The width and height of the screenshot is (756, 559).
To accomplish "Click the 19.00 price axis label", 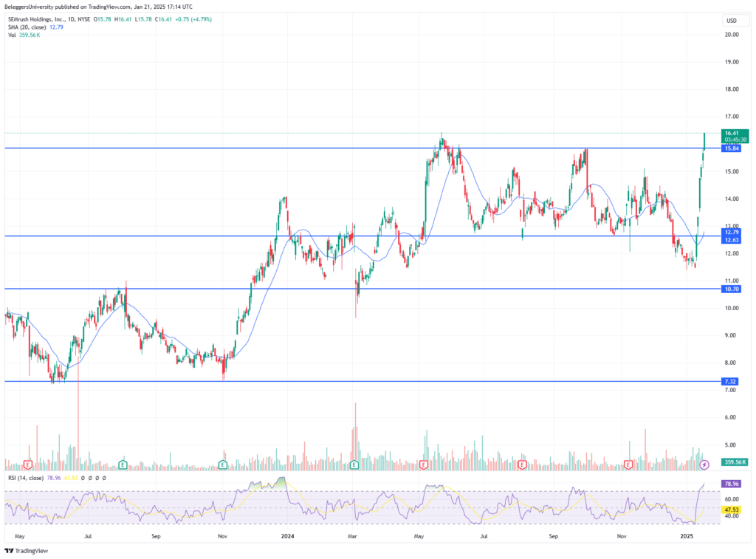I will click(x=732, y=62).
